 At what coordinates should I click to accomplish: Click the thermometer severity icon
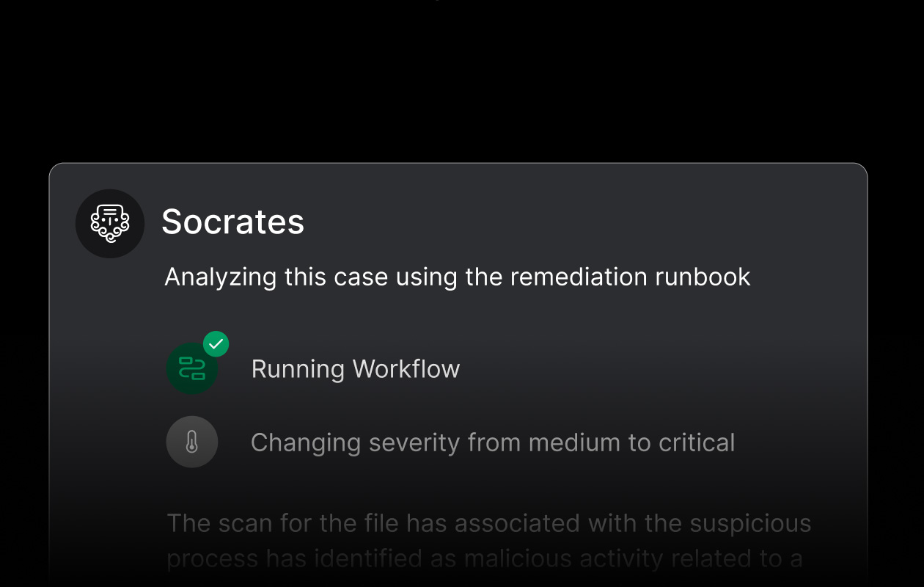(192, 442)
